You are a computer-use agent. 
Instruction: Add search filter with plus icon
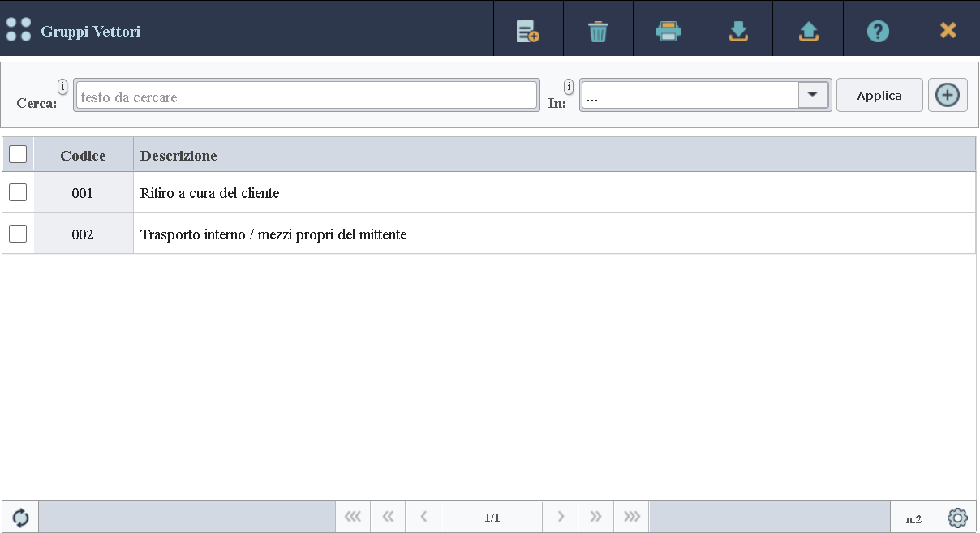(947, 96)
